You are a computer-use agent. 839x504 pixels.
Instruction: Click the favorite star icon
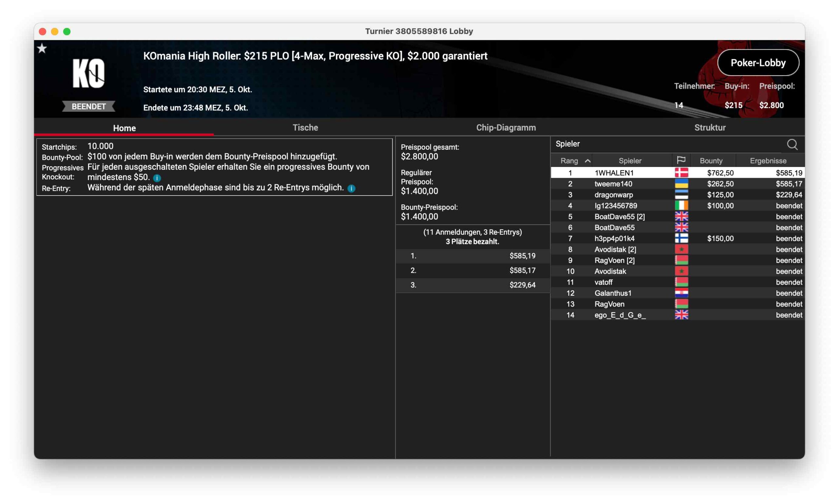point(42,48)
